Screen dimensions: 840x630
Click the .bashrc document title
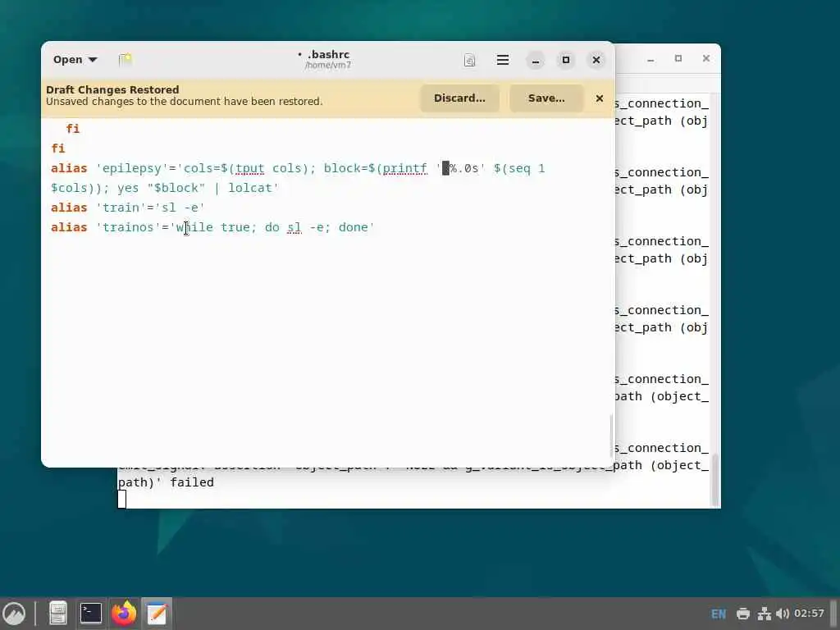(328, 54)
